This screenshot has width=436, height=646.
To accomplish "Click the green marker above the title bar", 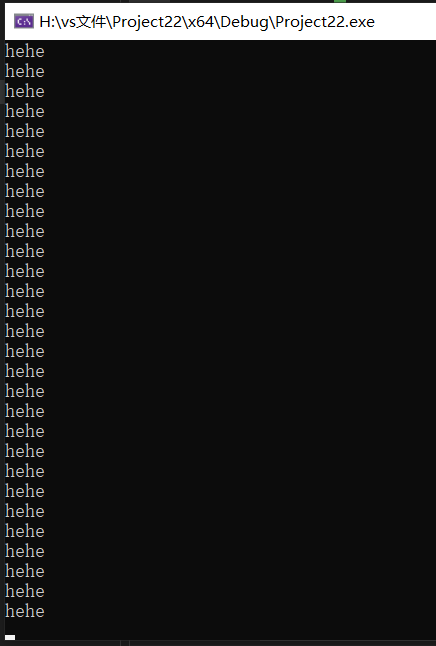I will tap(340, 1).
